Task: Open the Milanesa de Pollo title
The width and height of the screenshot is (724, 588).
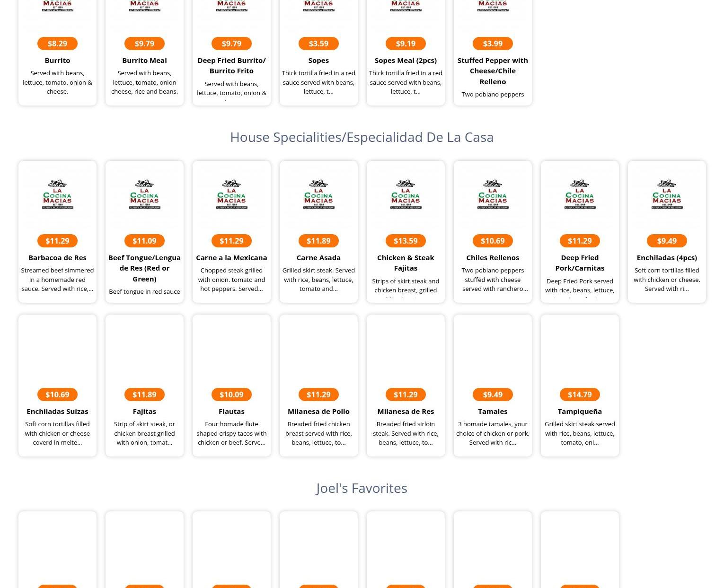Action: tap(318, 412)
